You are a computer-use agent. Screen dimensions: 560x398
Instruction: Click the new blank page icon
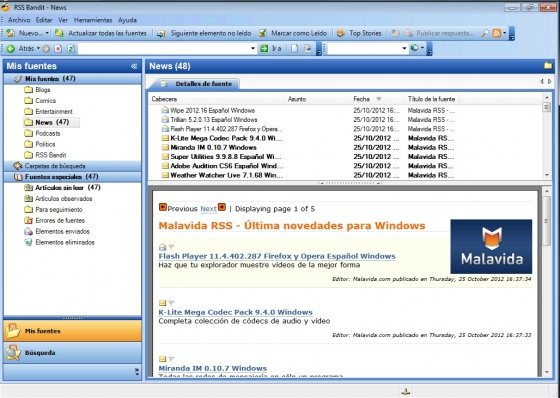[294, 49]
